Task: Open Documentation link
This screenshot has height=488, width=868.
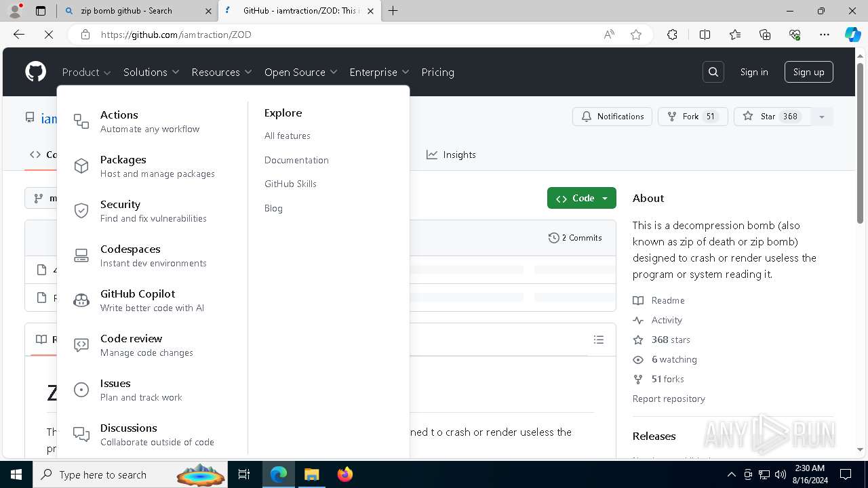Action: click(x=296, y=160)
